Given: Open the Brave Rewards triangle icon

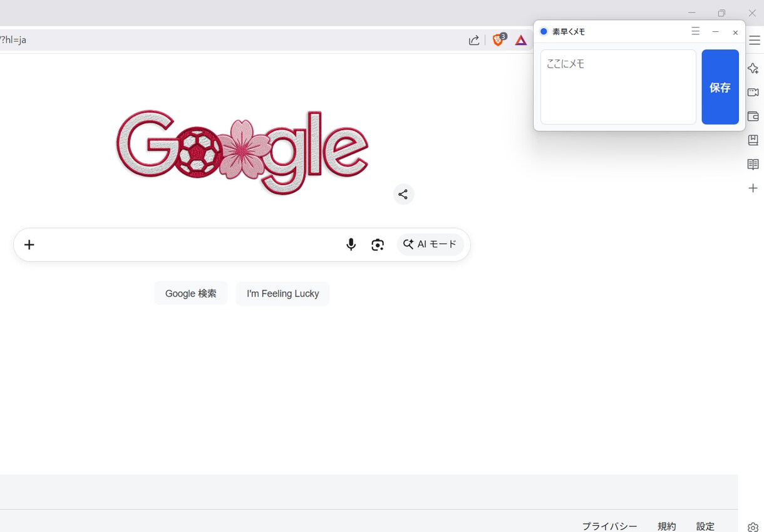Looking at the screenshot, I should pyautogui.click(x=521, y=40).
